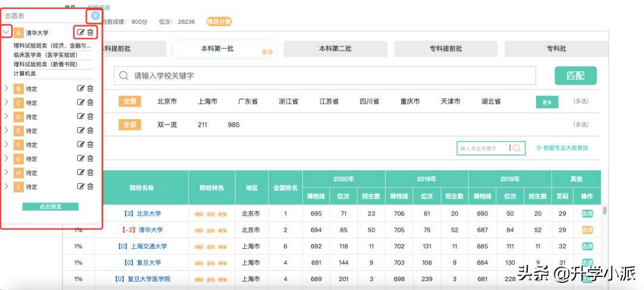Expand volunteer slot I
Screen dimensions: 644x290
pos(6,186)
